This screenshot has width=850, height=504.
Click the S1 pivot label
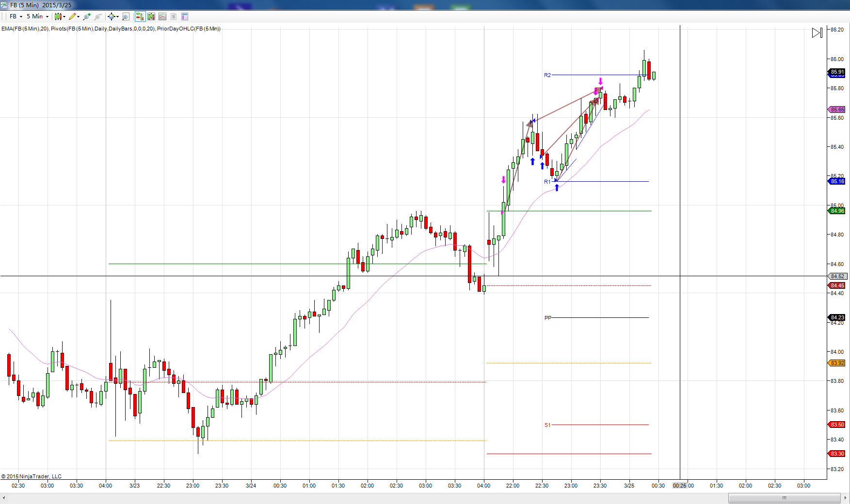(547, 425)
